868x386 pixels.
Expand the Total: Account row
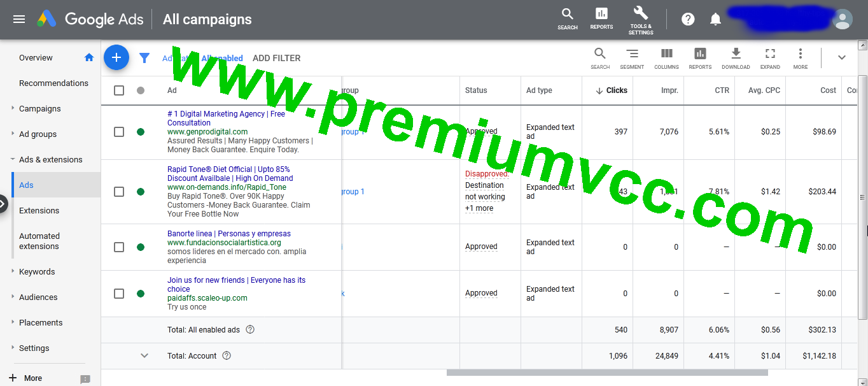click(144, 355)
